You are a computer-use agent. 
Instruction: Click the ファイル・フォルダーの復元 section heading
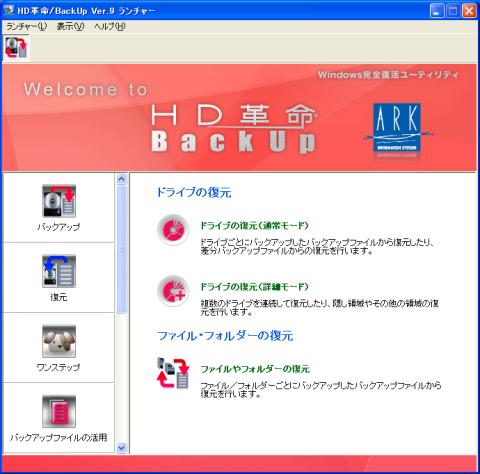click(x=225, y=336)
